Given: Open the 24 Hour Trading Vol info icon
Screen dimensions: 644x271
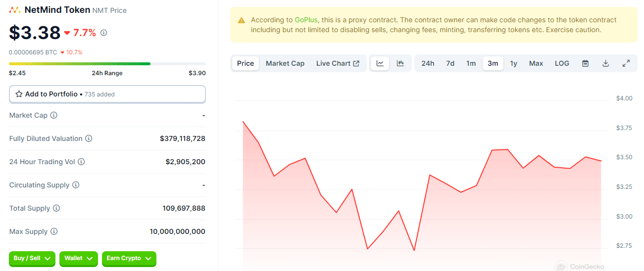Looking at the screenshot, I should tap(81, 162).
